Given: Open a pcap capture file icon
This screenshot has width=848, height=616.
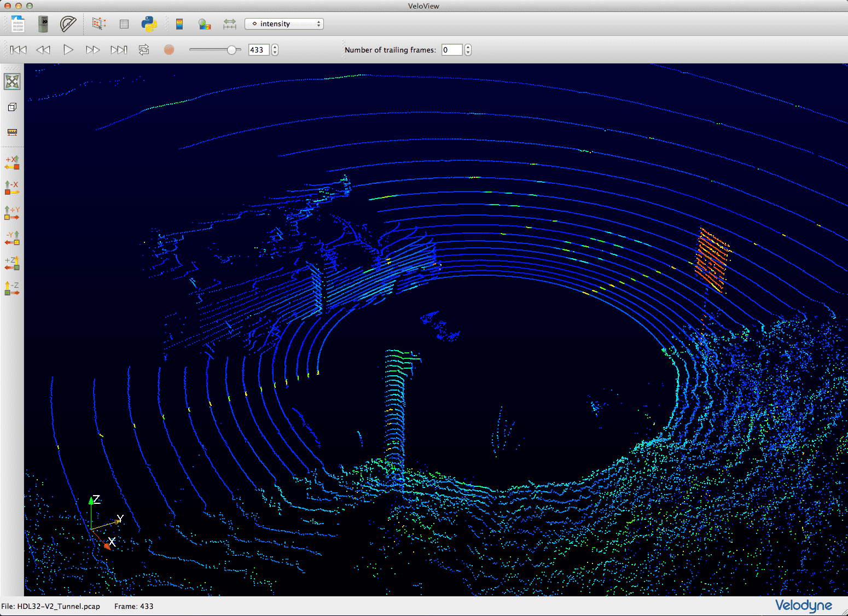Looking at the screenshot, I should tap(18, 24).
